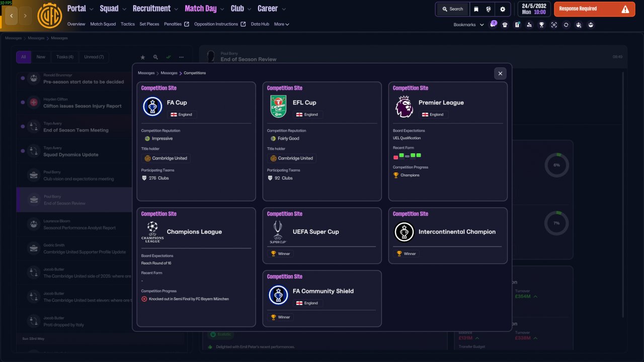Open the FA Community Shield logo

pos(278,295)
